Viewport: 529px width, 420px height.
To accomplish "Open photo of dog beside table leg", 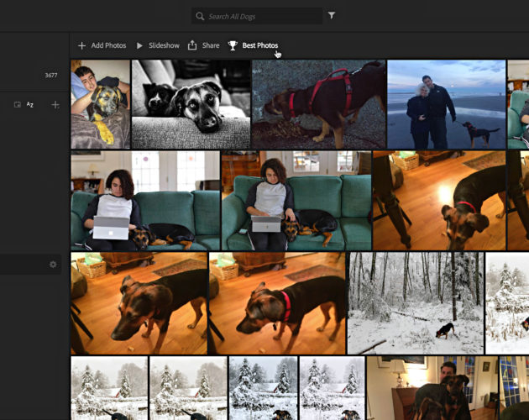I will 439,201.
